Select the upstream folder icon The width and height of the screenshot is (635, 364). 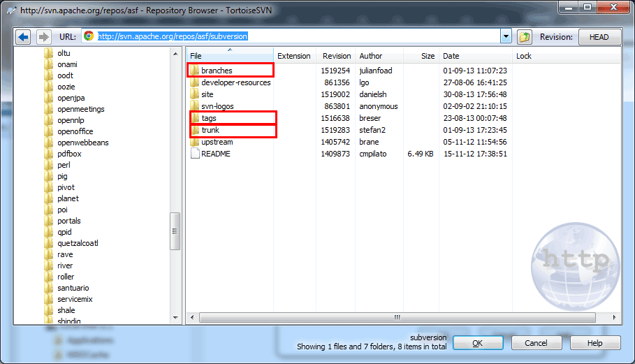(x=195, y=142)
